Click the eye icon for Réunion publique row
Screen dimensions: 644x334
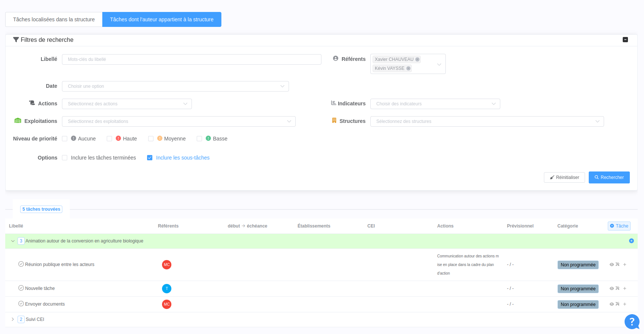click(x=612, y=265)
